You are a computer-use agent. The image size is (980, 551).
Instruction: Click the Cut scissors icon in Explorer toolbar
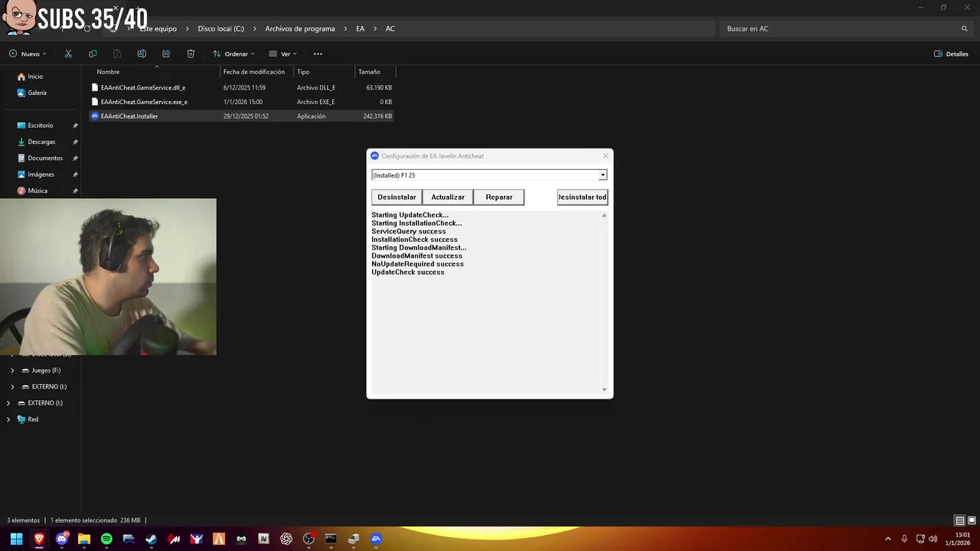[x=68, y=54]
